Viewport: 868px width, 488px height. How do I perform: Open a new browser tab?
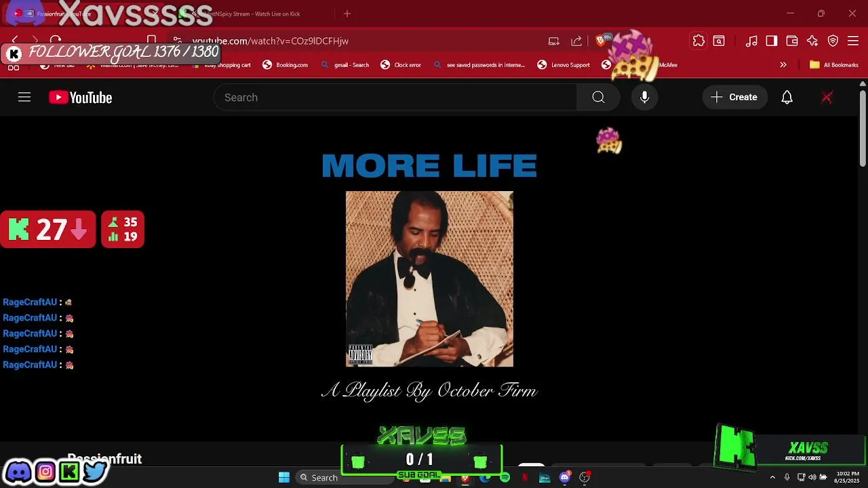[x=347, y=14]
